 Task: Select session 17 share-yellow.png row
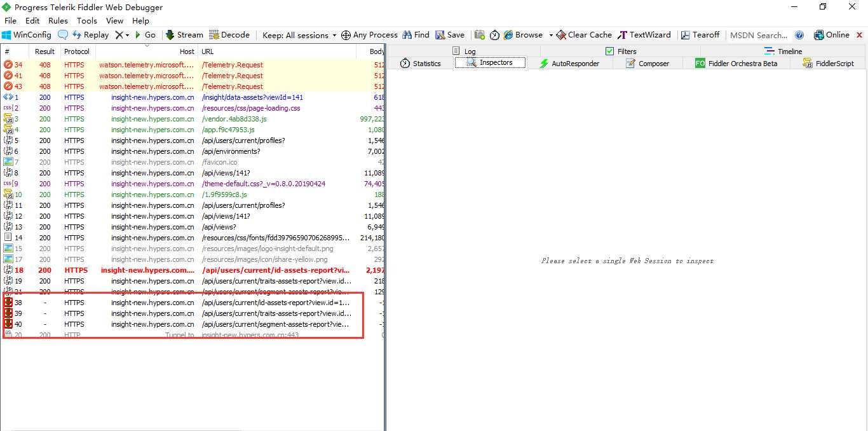click(x=193, y=259)
